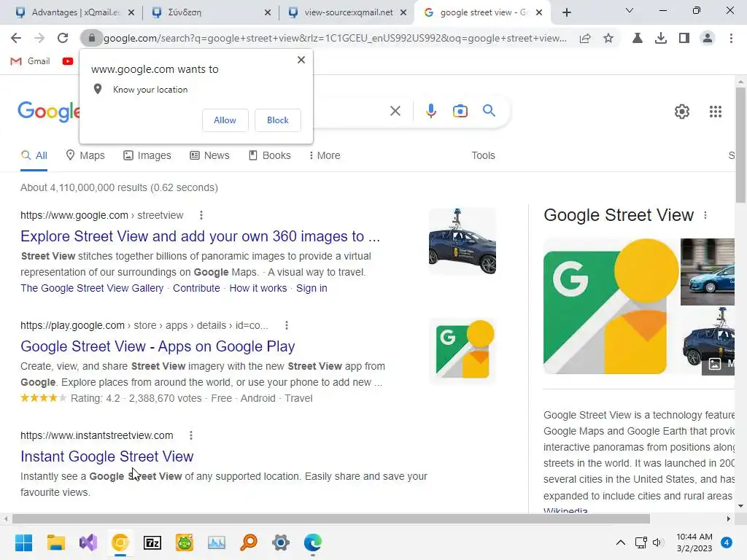Viewport: 747px width, 560px height.
Task: Open the Google apps grid
Action: click(x=716, y=112)
